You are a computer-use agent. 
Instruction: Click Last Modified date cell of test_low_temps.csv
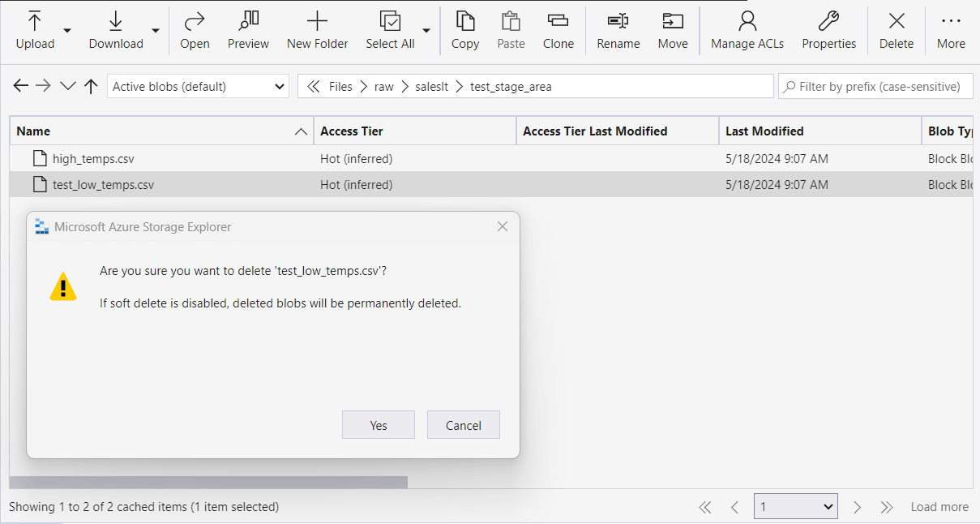point(777,184)
